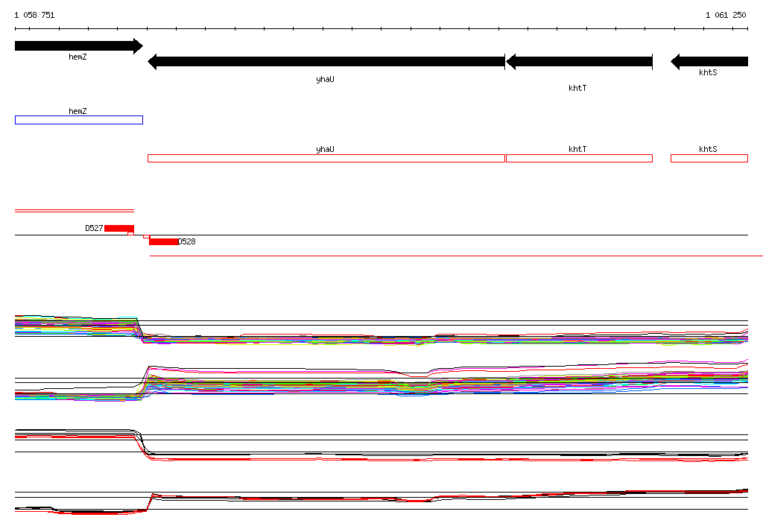This screenshot has height=532, width=763.
Task: Click the yhaU label under the arrow
Action: pyautogui.click(x=325, y=79)
